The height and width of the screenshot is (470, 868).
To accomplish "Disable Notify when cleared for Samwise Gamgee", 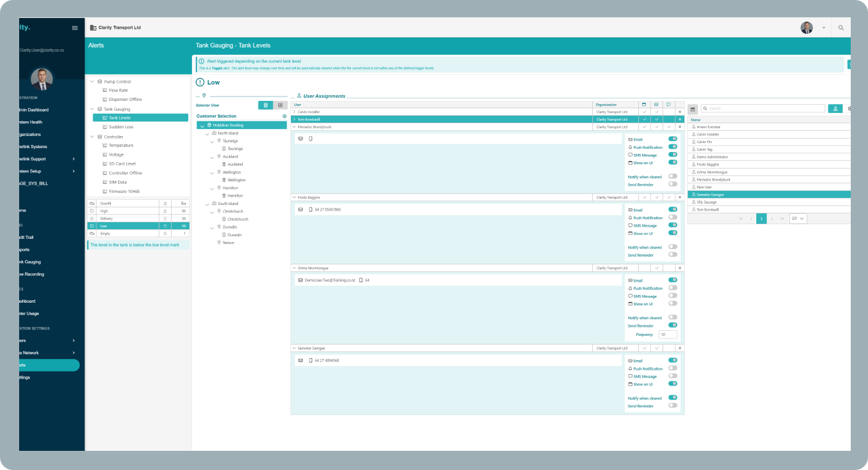I will [673, 398].
